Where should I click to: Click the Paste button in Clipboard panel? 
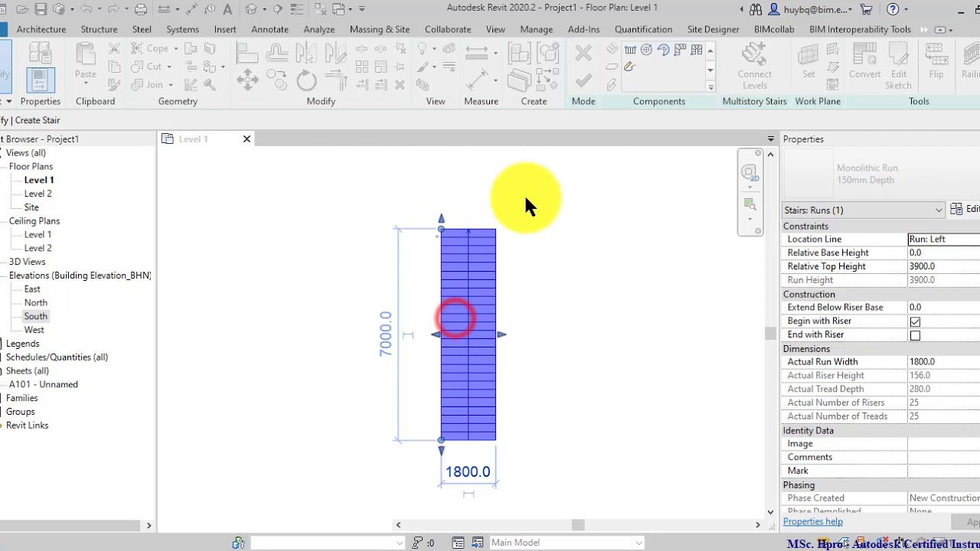point(86,63)
